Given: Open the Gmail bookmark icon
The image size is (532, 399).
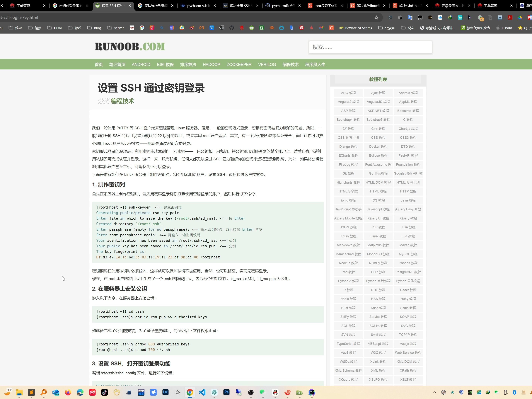Looking at the screenshot, I should coord(321,28).
